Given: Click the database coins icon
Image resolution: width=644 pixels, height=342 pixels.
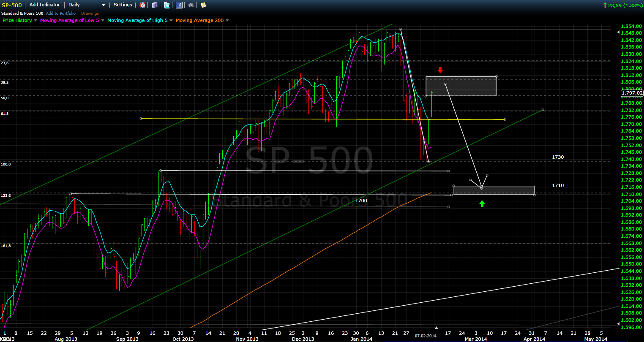Looking at the screenshot, I should pyautogui.click(x=155, y=5).
